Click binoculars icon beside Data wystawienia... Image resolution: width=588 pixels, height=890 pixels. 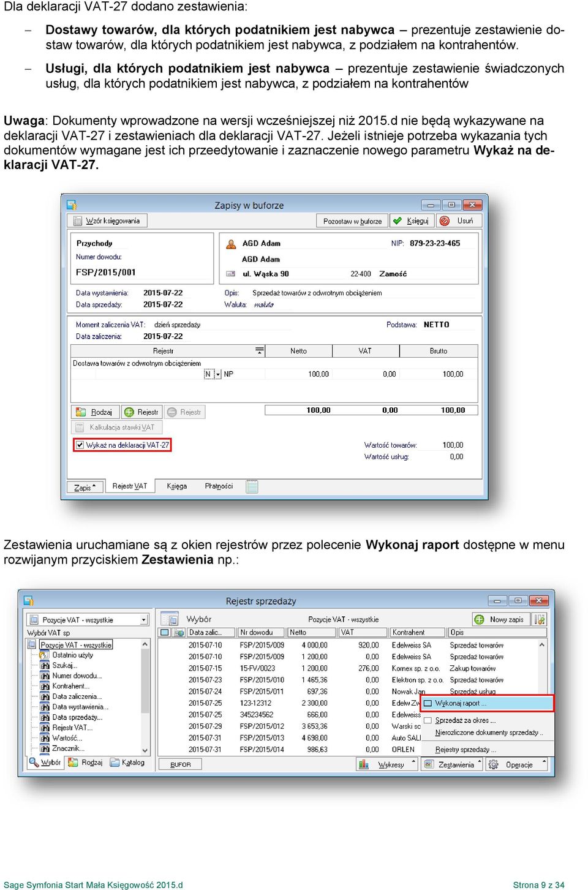tap(45, 707)
